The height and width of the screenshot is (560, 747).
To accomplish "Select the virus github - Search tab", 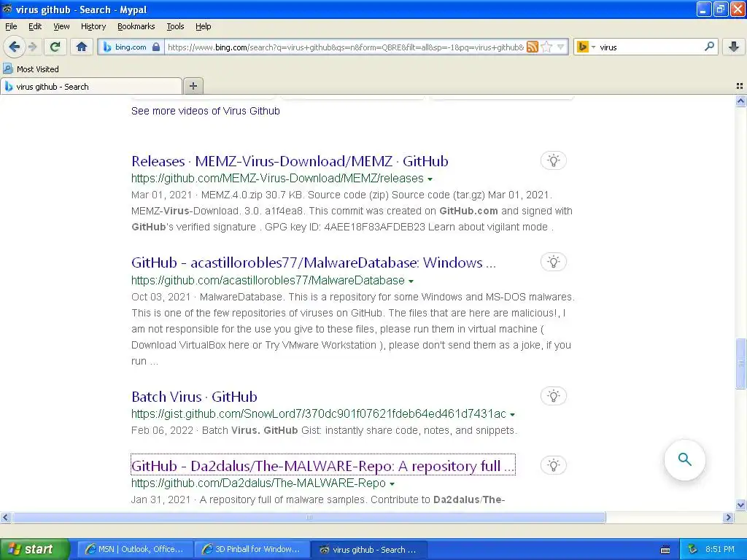I will click(91, 86).
